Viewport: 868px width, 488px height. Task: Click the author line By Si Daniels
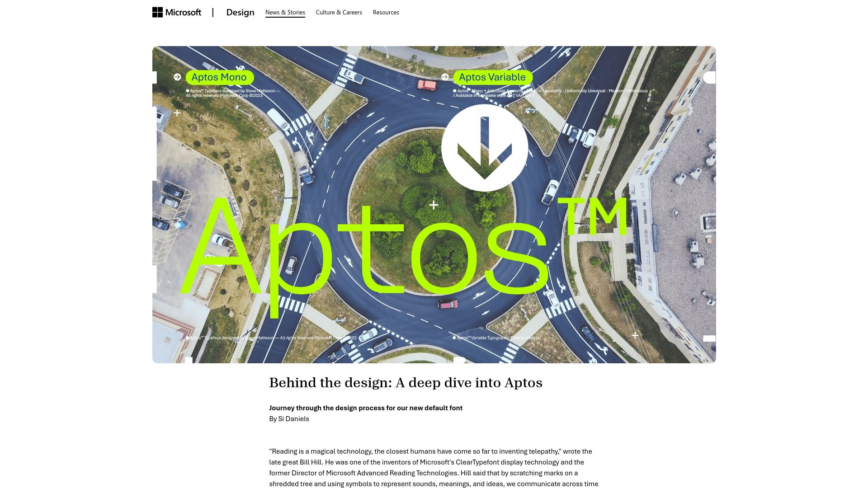[289, 419]
